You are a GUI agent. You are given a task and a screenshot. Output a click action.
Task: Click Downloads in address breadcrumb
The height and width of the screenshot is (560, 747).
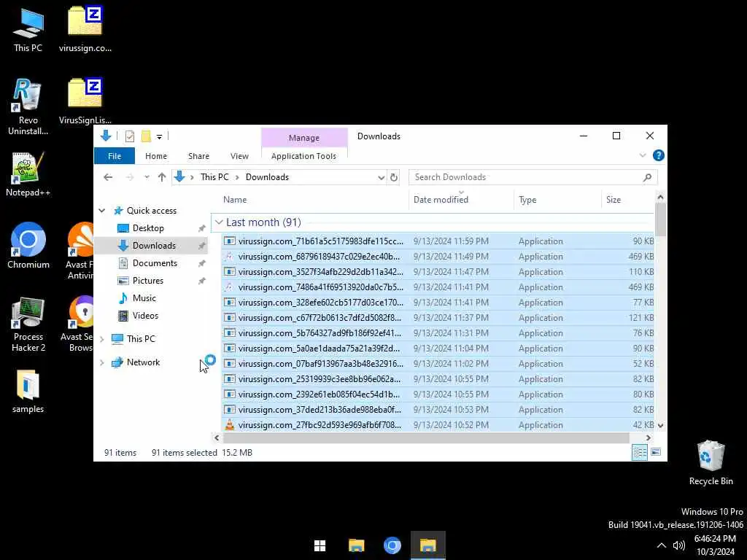pyautogui.click(x=267, y=177)
